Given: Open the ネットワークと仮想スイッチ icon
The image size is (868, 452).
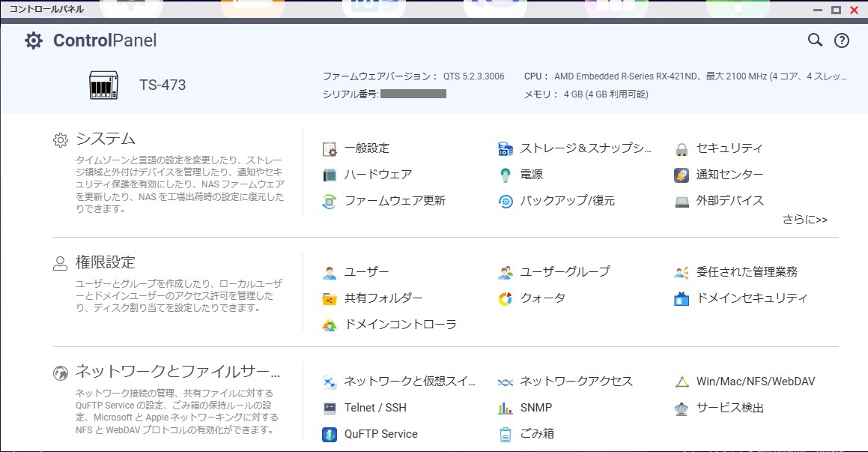Looking at the screenshot, I should pyautogui.click(x=330, y=382).
